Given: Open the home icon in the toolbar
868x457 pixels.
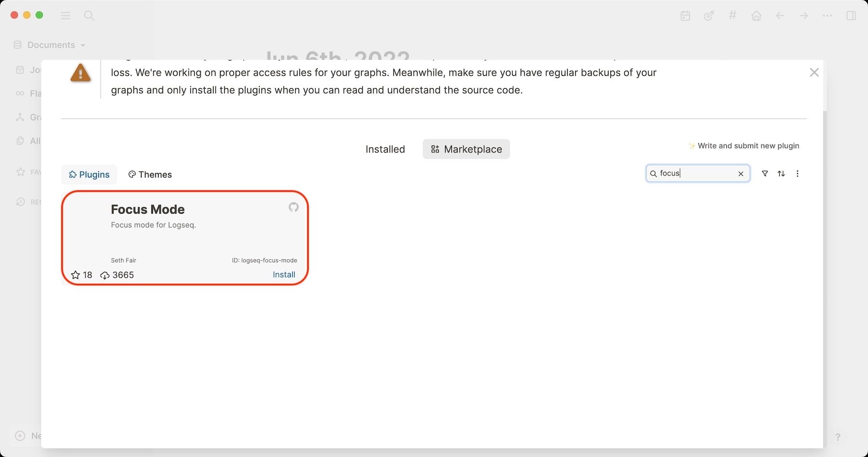Looking at the screenshot, I should 756,16.
